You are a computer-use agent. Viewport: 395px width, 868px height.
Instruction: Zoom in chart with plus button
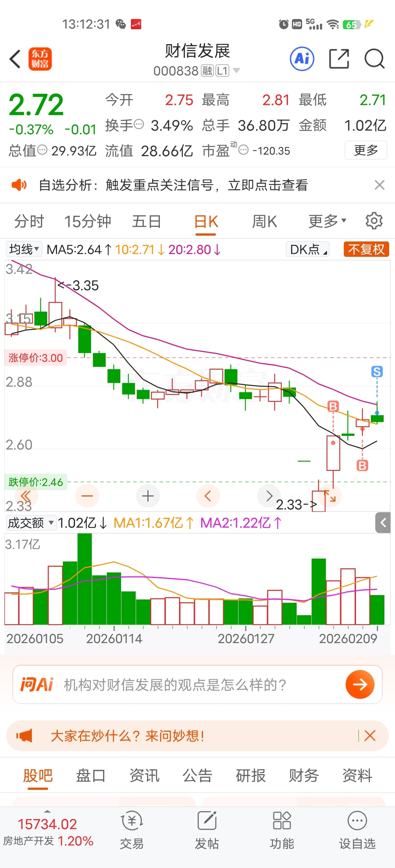(148, 496)
